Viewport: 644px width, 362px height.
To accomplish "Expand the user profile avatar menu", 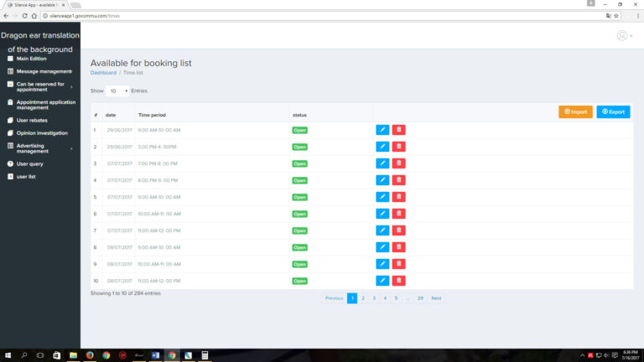I will pos(624,35).
